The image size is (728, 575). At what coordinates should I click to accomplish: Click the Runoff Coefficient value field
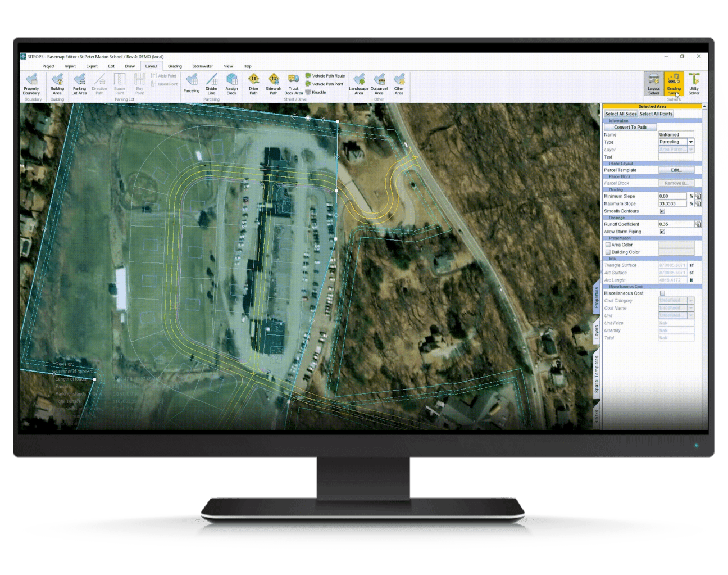(676, 224)
